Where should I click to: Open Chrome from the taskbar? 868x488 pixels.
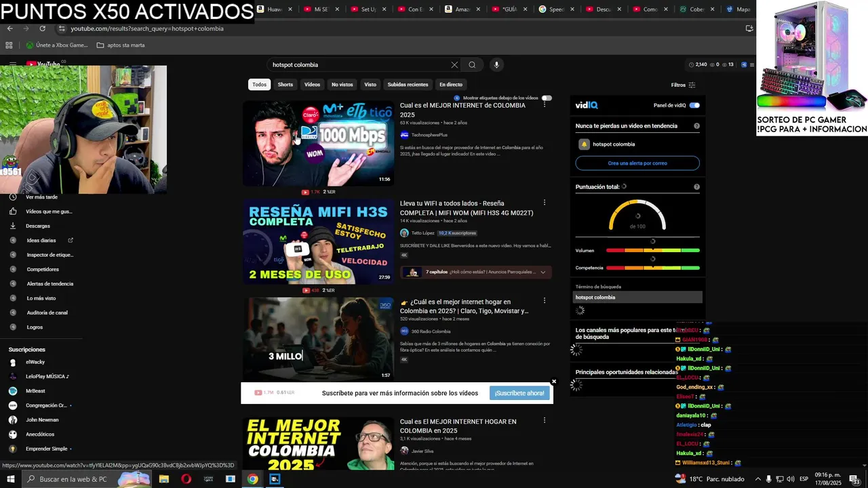(252, 479)
